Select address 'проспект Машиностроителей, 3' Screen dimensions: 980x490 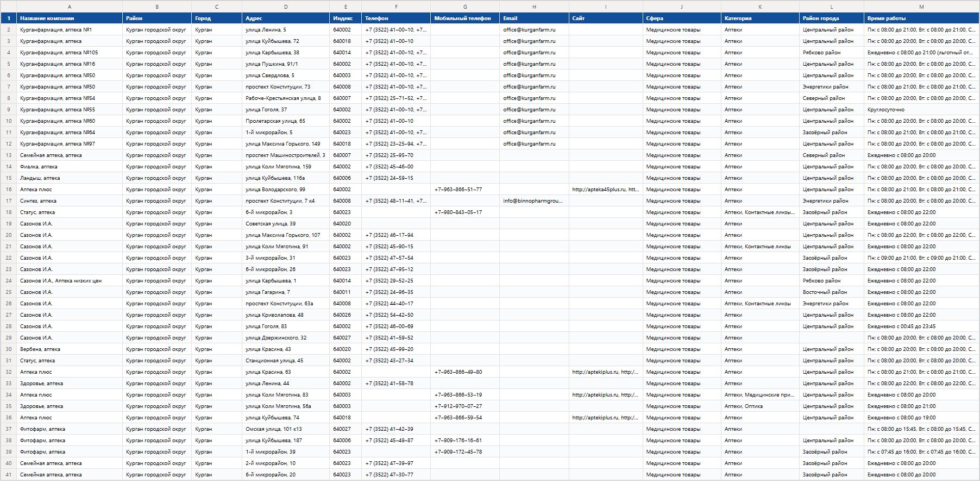[286, 155]
